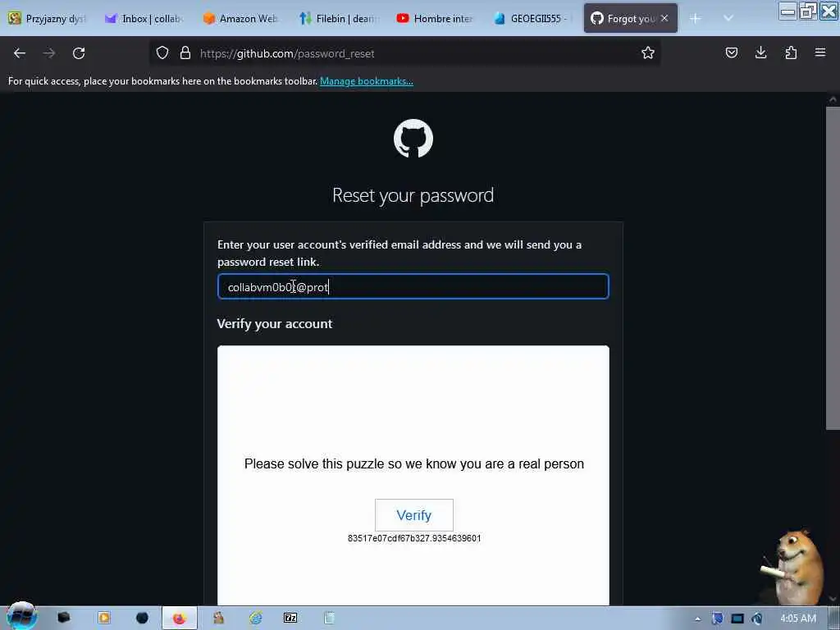This screenshot has height=630, width=840.
Task: Open Firefox hamburger application menu
Action: pyautogui.click(x=820, y=52)
